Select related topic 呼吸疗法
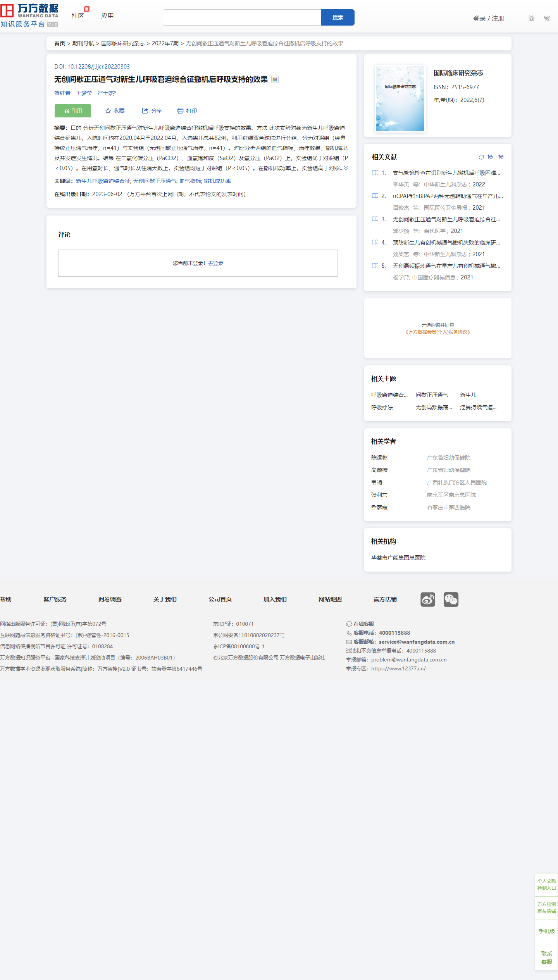The height and width of the screenshot is (980, 558). pos(382,407)
